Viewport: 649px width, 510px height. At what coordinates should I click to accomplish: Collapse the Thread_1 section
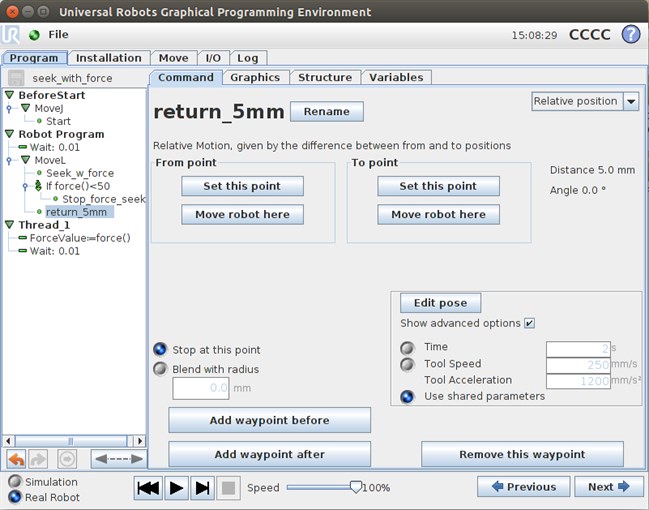(10, 224)
